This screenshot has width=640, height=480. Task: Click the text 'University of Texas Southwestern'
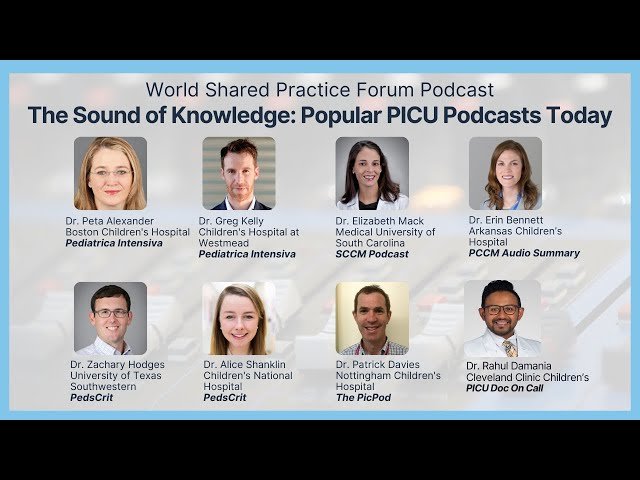point(116,381)
